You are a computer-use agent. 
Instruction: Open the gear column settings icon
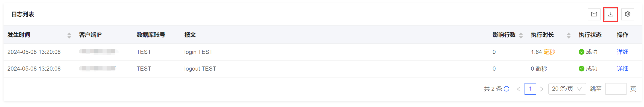click(x=628, y=14)
